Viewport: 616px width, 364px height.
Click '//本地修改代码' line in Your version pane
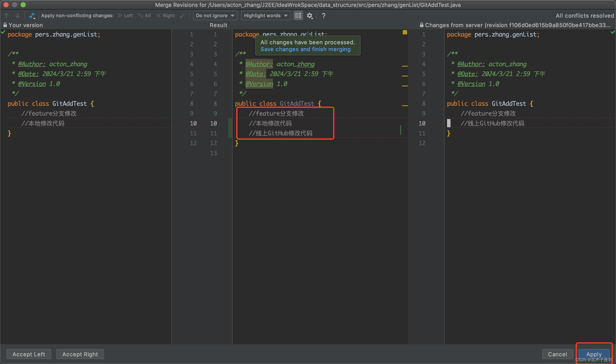(x=43, y=123)
